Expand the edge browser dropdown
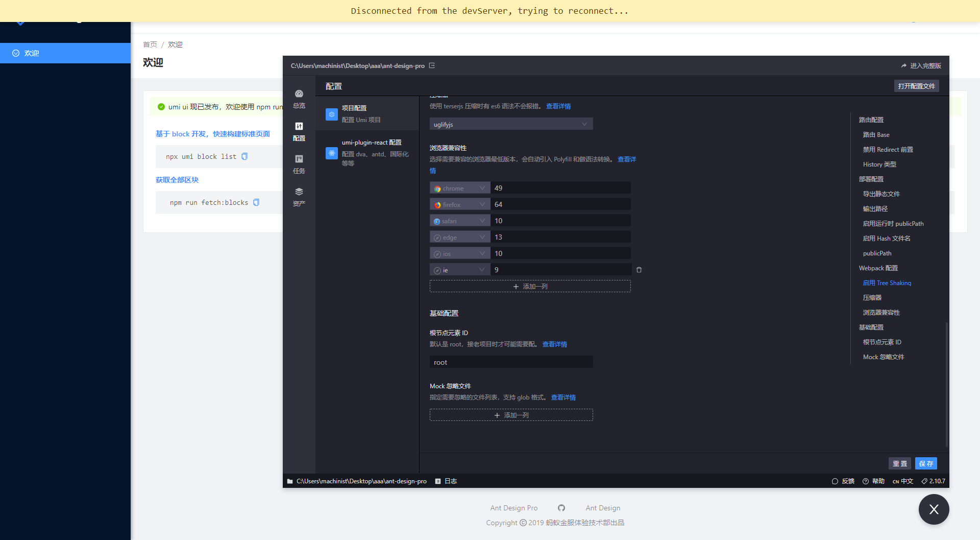 (460, 237)
